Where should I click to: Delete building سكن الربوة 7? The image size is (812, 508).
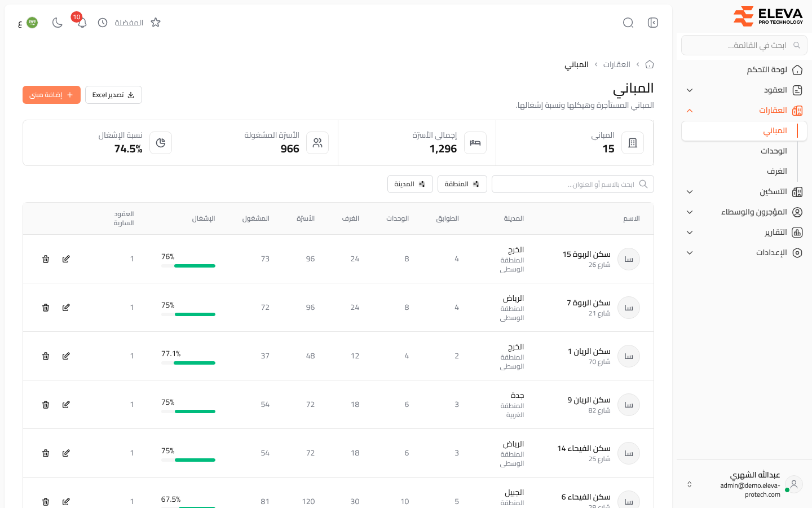click(x=46, y=308)
